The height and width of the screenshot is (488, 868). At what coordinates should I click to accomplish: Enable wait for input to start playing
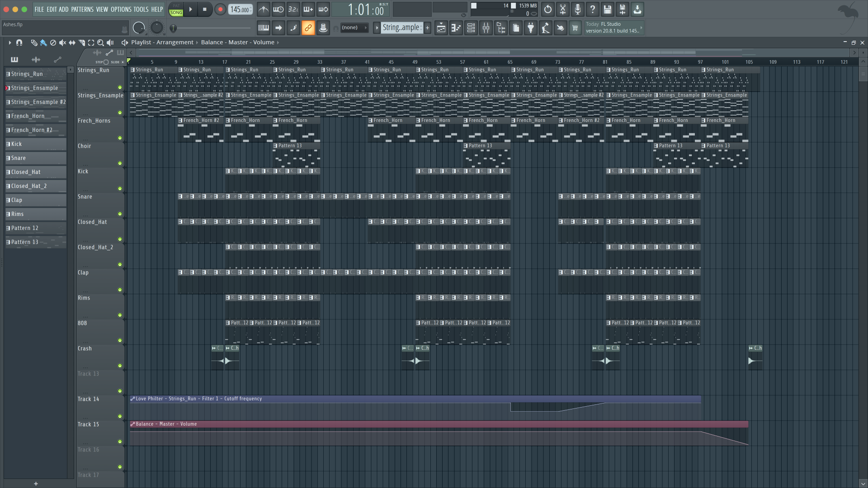coord(278,9)
